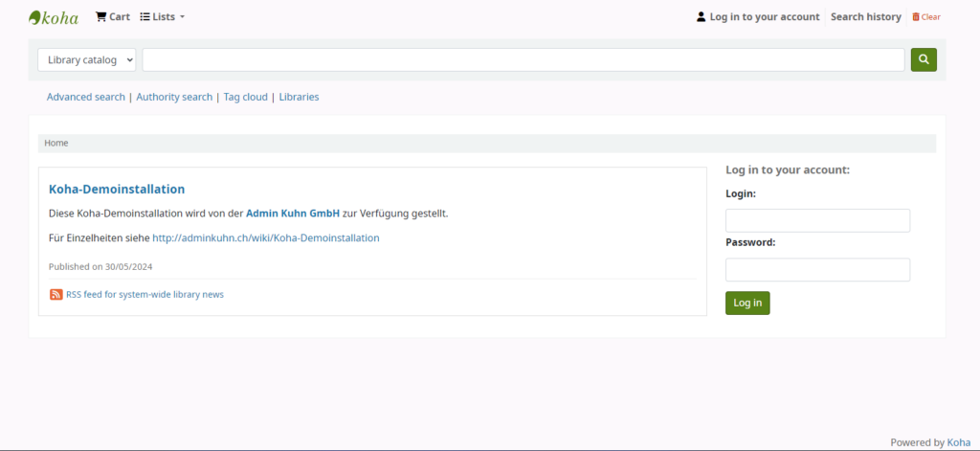The height and width of the screenshot is (451, 980).
Task: Open the Tag cloud page
Action: tap(246, 97)
